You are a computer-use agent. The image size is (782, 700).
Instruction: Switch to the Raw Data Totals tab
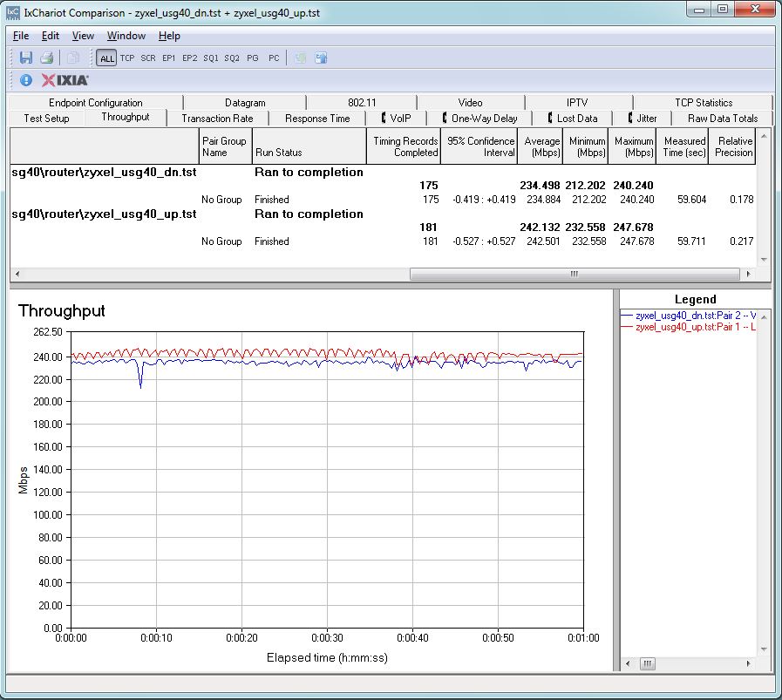tap(723, 119)
